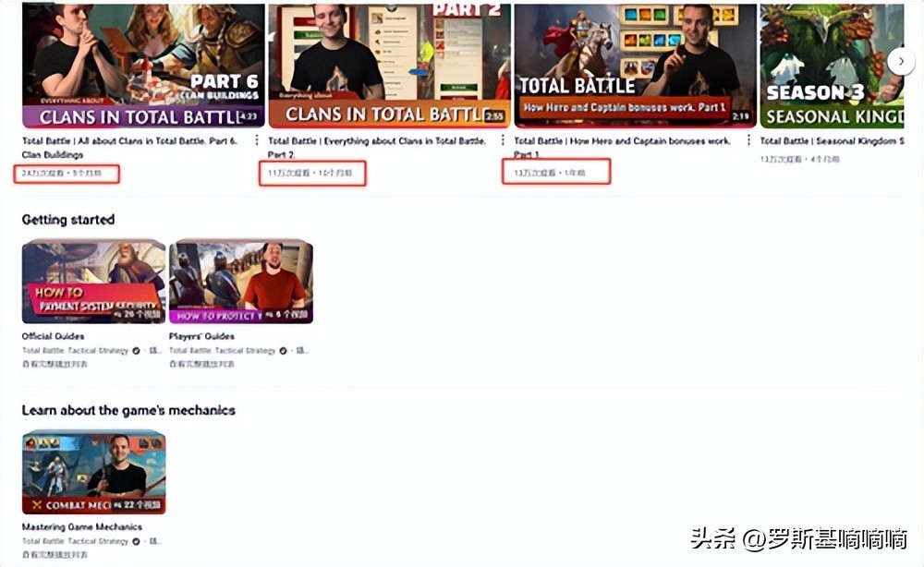
Task: Open three-dot menu for Clans Part 6 video
Action: point(258,141)
